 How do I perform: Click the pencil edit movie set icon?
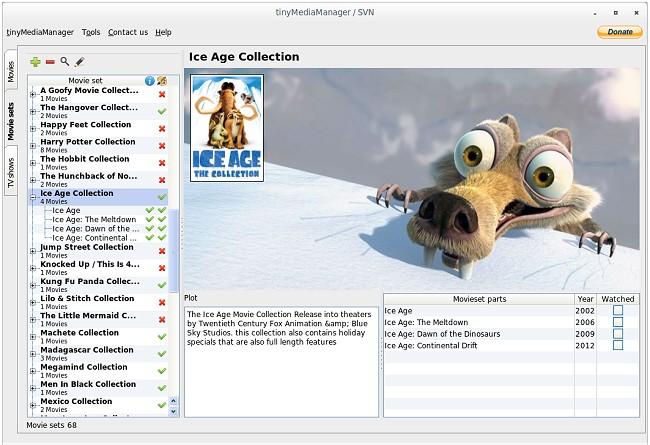click(x=80, y=62)
